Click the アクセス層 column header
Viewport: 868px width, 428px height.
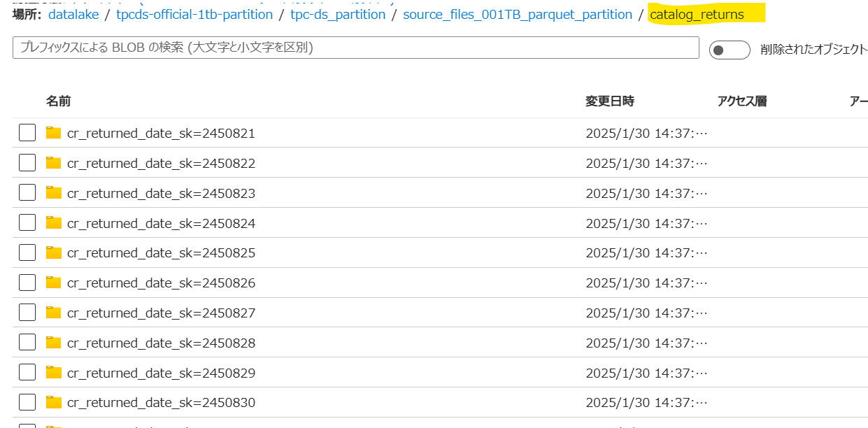pyautogui.click(x=742, y=101)
